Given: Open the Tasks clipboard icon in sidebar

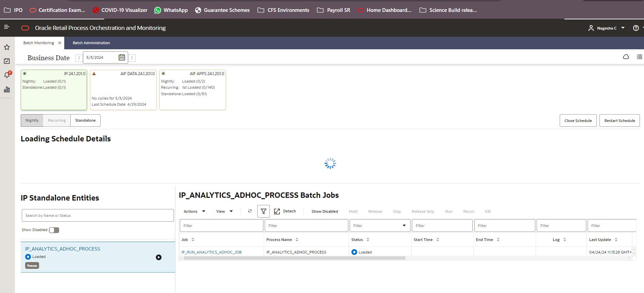Looking at the screenshot, I should [7, 61].
